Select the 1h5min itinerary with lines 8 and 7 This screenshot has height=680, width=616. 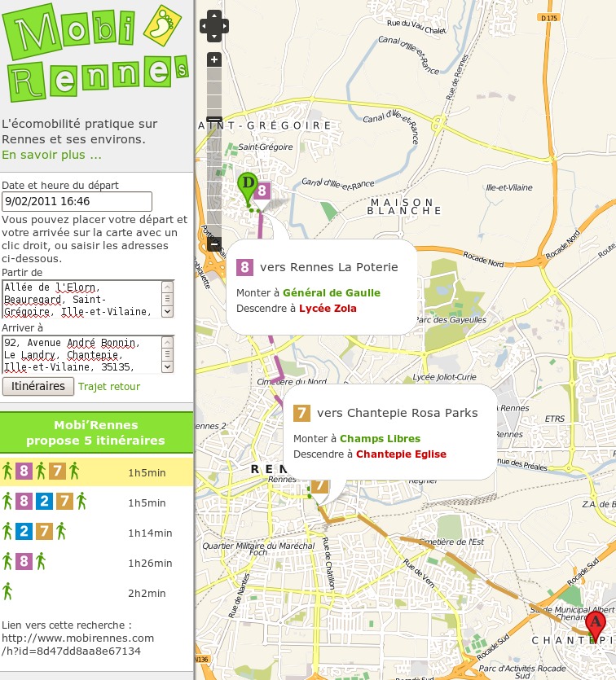96,472
